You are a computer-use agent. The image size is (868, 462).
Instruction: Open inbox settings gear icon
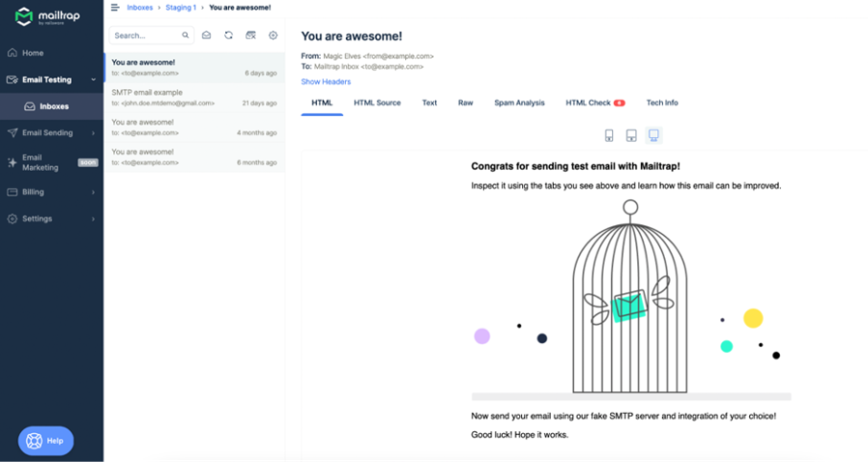click(x=273, y=35)
